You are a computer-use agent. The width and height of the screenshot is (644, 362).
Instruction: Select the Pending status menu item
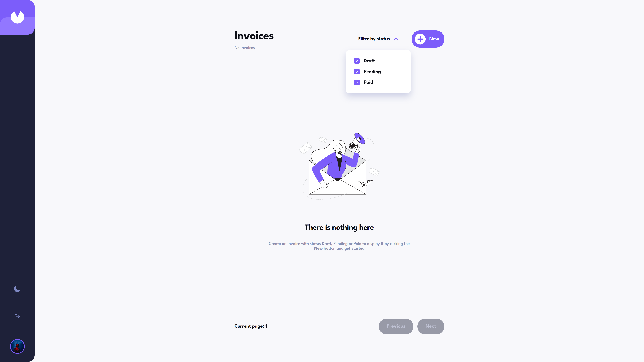tap(372, 72)
